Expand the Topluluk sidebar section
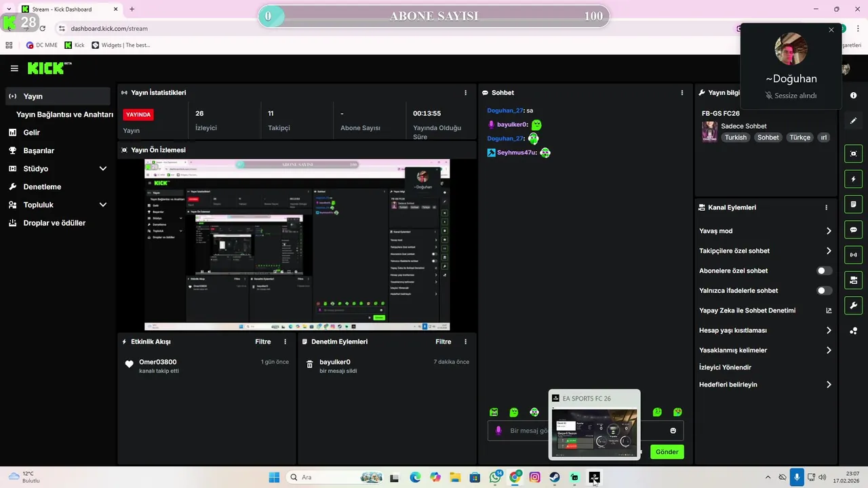Screen dimensions: 868x488 click(103, 205)
